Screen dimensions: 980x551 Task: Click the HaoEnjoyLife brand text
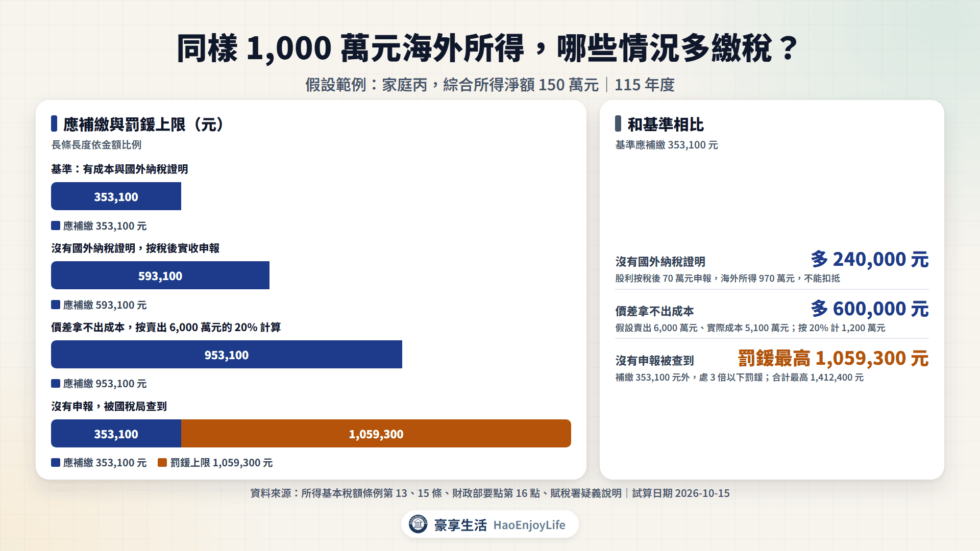[x=529, y=525]
